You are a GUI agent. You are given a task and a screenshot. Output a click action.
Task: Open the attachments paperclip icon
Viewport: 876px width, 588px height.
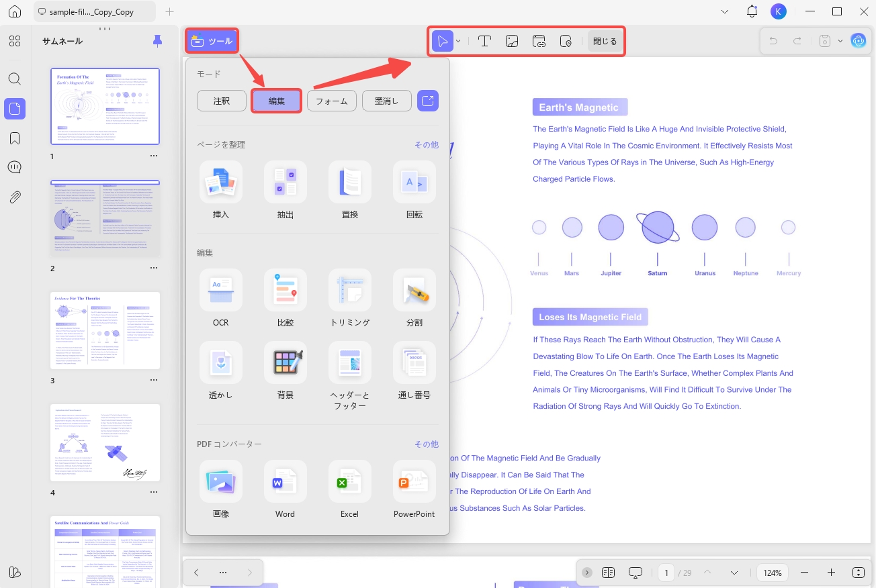(x=15, y=197)
